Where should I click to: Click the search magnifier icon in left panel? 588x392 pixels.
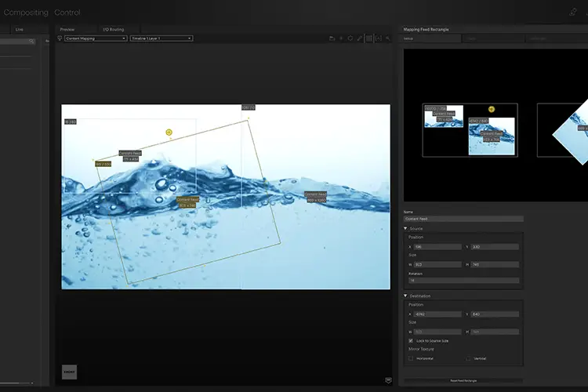pyautogui.click(x=31, y=42)
